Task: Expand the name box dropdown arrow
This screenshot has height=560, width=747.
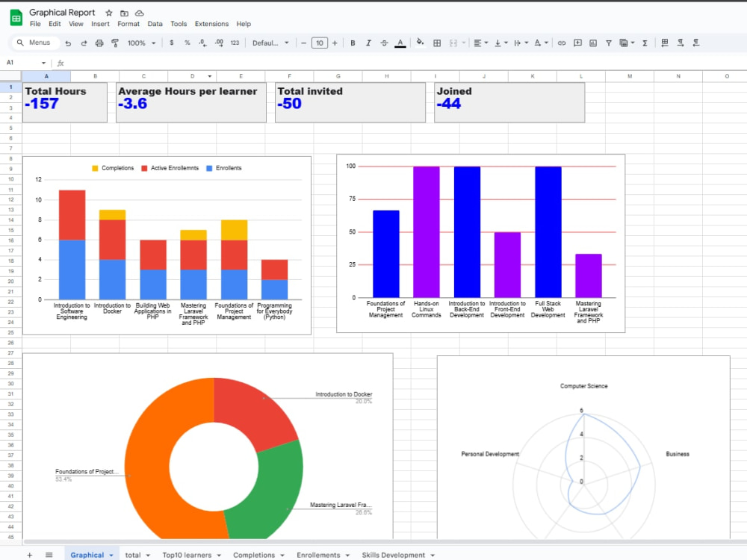Action: pos(43,63)
